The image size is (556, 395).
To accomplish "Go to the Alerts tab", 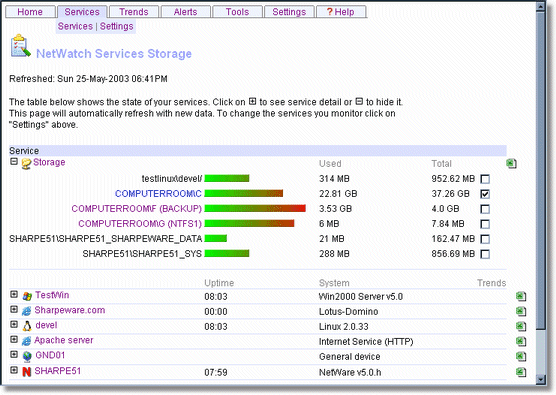I will click(x=185, y=12).
